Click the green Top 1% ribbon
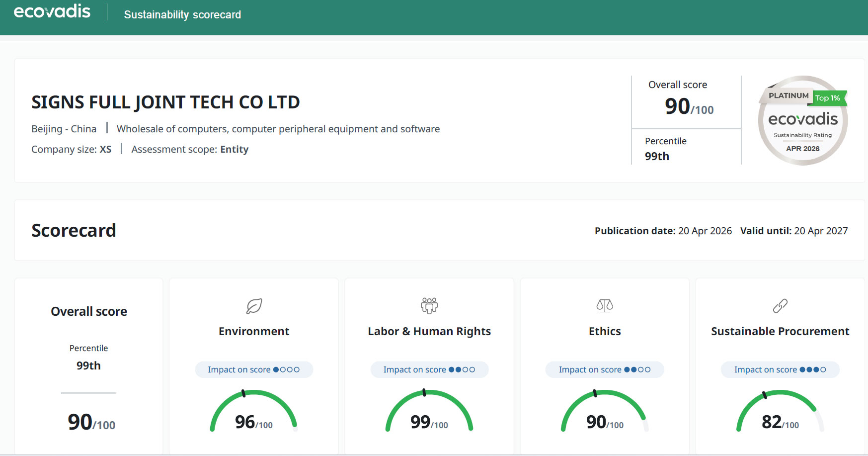This screenshot has height=456, width=868. pyautogui.click(x=830, y=98)
